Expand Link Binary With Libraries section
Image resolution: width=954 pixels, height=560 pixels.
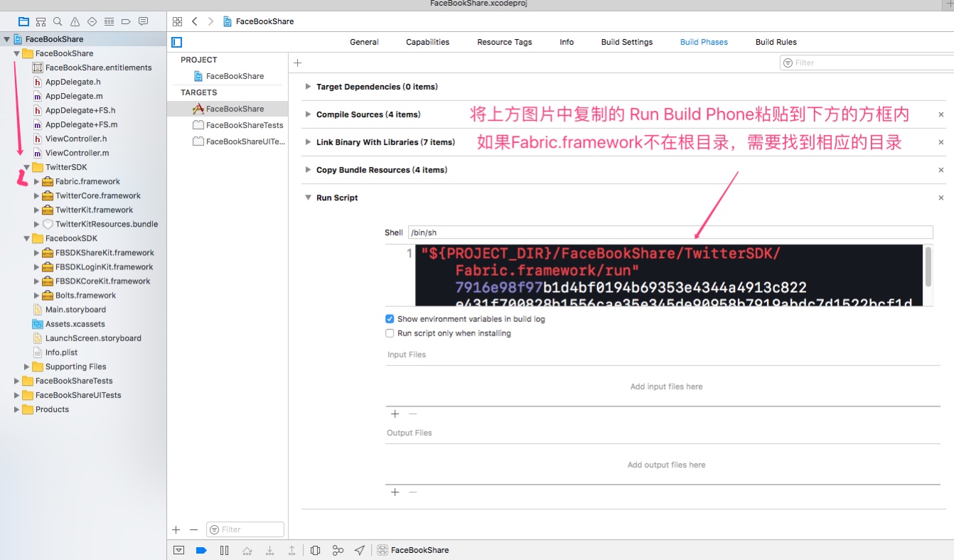point(308,142)
